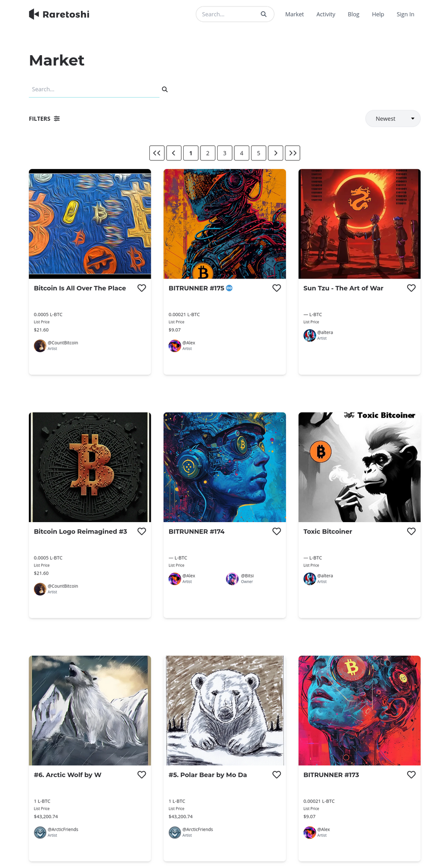Image resolution: width=447 pixels, height=868 pixels.
Task: Open artist @ArcticFriends on Arctic Wolf card
Action: (x=63, y=830)
